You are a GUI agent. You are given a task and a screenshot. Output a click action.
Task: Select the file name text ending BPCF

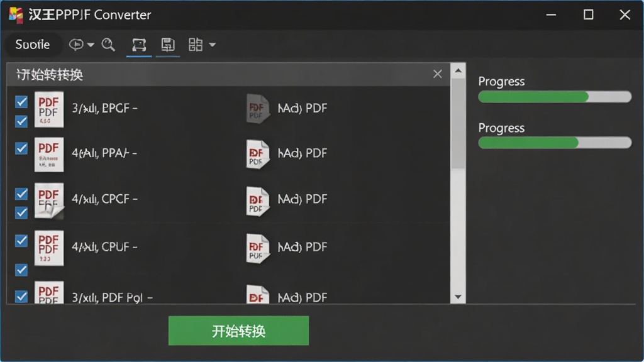pyautogui.click(x=105, y=108)
